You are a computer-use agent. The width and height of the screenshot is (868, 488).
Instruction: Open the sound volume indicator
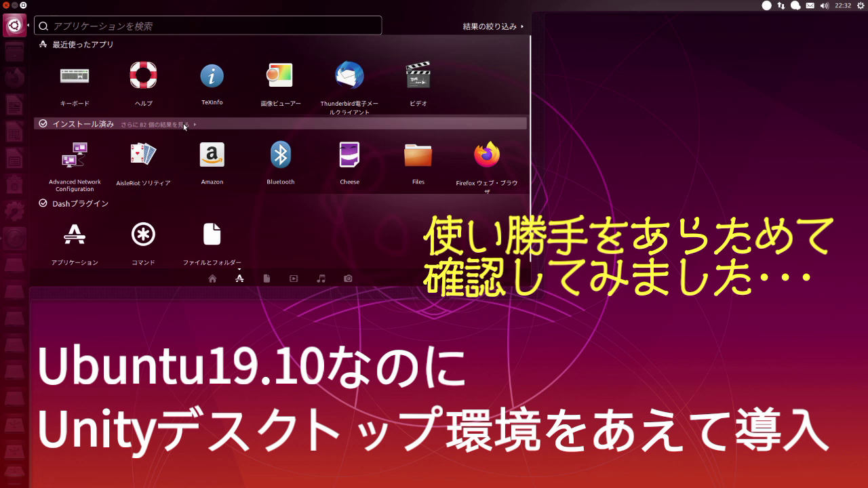[825, 5]
